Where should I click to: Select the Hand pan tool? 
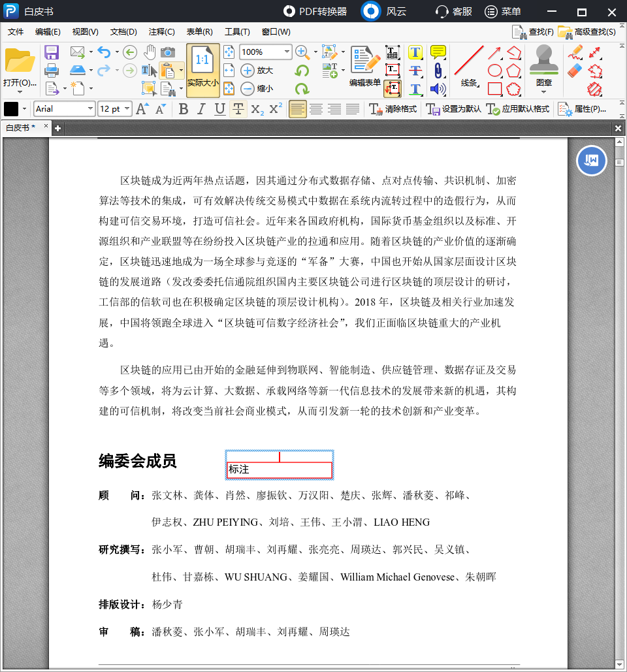pyautogui.click(x=149, y=52)
